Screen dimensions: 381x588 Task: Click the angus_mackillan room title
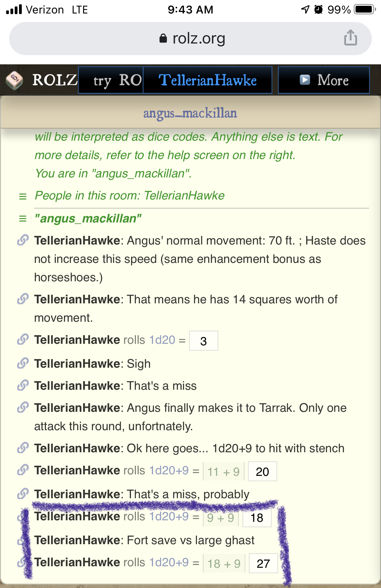tap(190, 113)
